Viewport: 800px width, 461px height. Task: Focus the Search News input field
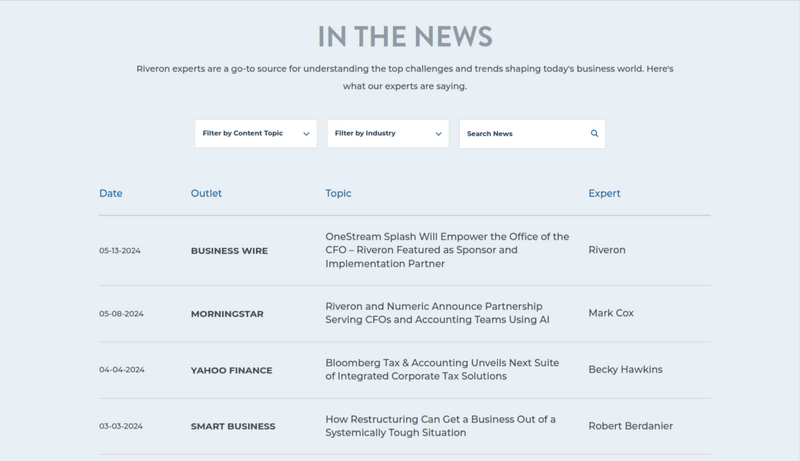point(520,134)
